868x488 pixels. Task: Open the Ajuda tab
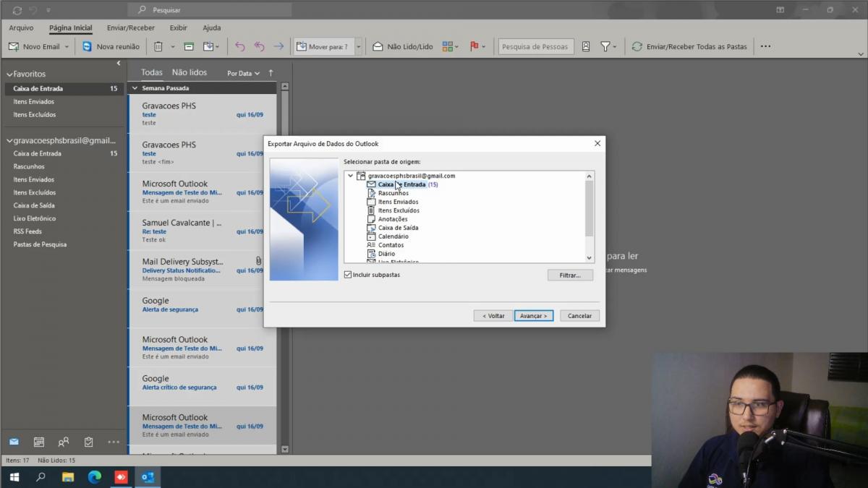click(x=211, y=27)
